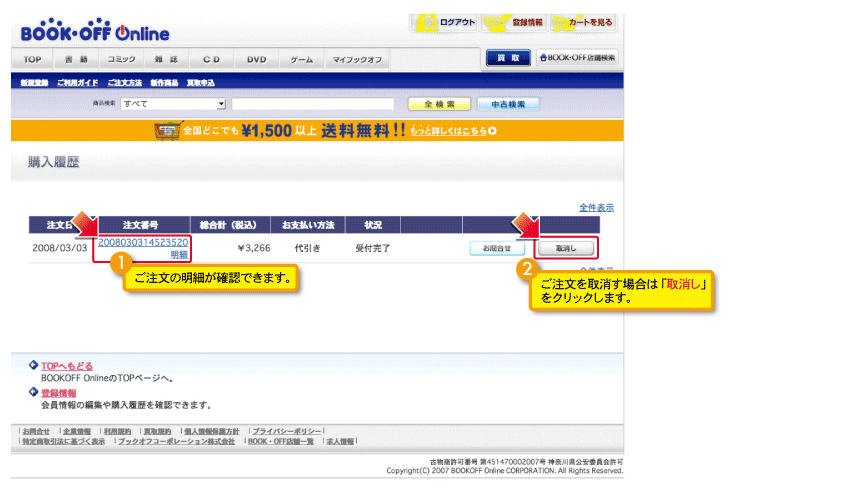
Task: Open 新作商品 in the blue menu bar
Action: pos(164,83)
